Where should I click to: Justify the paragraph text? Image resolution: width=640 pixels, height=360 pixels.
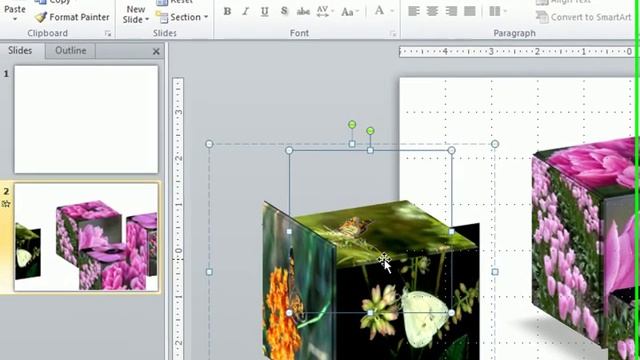pyautogui.click(x=470, y=11)
